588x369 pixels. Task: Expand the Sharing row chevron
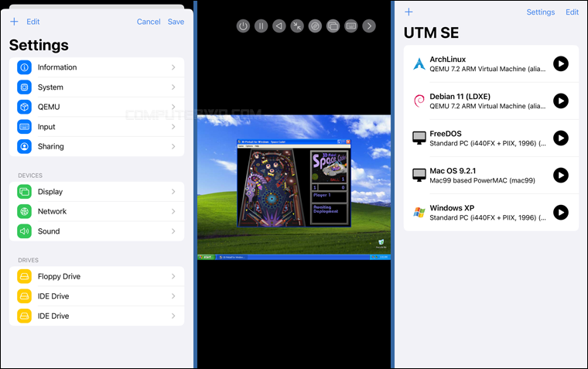pyautogui.click(x=173, y=146)
